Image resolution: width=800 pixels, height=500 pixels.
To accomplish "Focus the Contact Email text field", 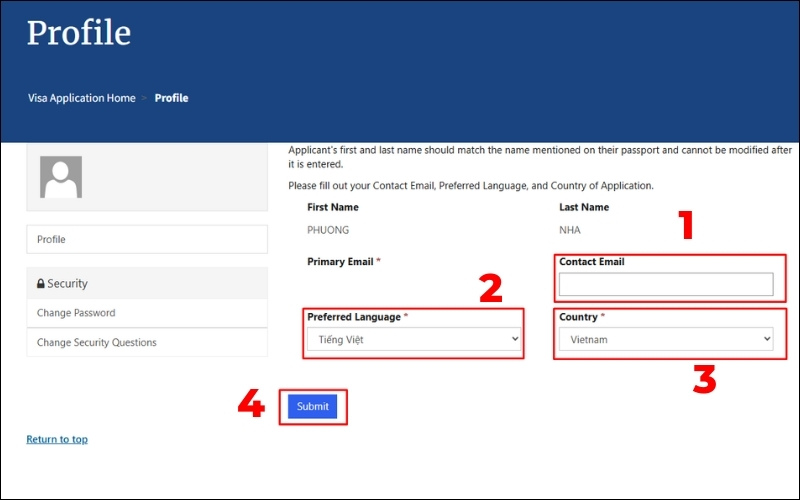I will pyautogui.click(x=666, y=285).
